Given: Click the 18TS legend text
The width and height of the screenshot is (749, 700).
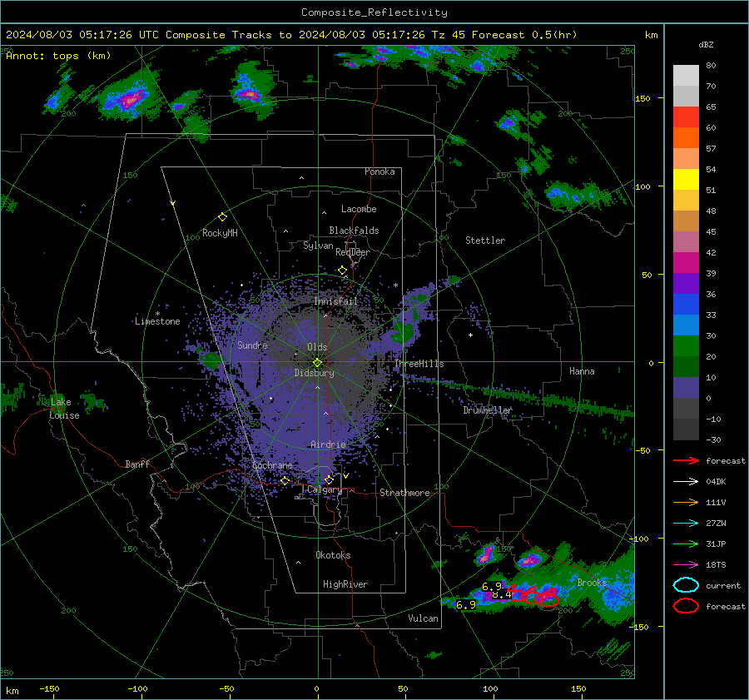Looking at the screenshot, I should (x=716, y=565).
